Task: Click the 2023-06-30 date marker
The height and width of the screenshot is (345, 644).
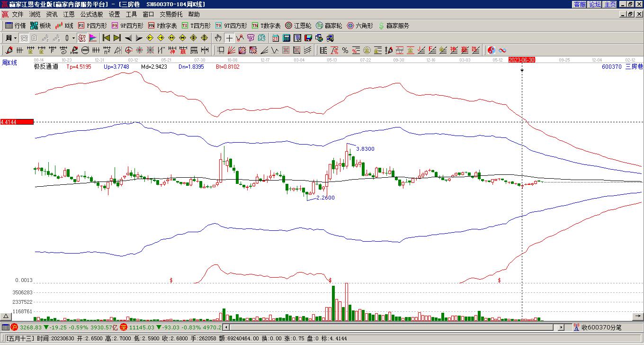Action: (522, 60)
